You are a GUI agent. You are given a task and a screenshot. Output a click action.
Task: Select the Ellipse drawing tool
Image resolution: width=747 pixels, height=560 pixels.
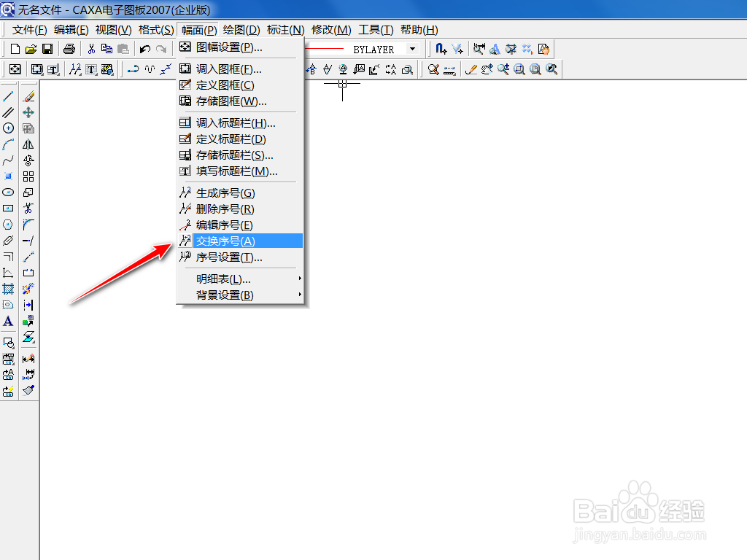click(x=8, y=192)
